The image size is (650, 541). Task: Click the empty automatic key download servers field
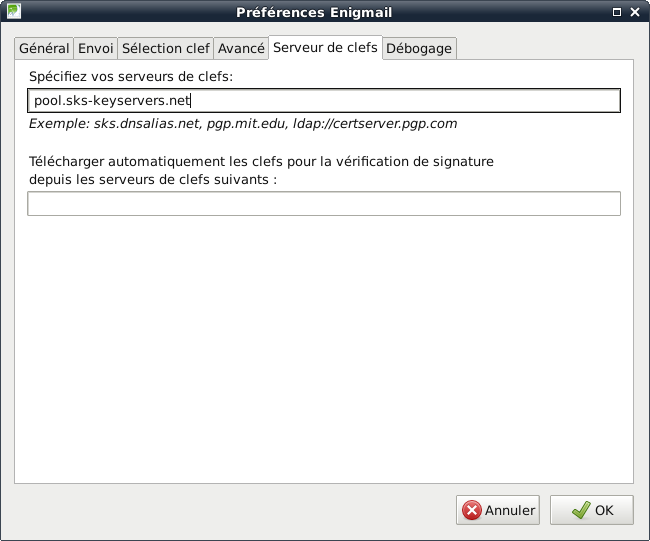click(x=324, y=204)
